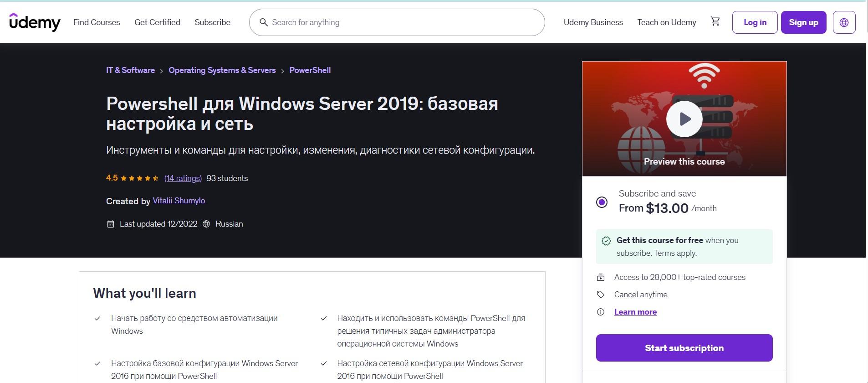Go to PowerShell breadcrumb
The width and height of the screenshot is (868, 383).
(310, 70)
